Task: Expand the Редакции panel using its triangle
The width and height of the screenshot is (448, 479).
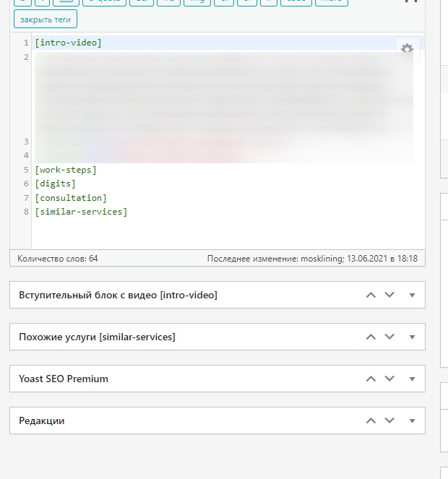Action: [x=412, y=420]
